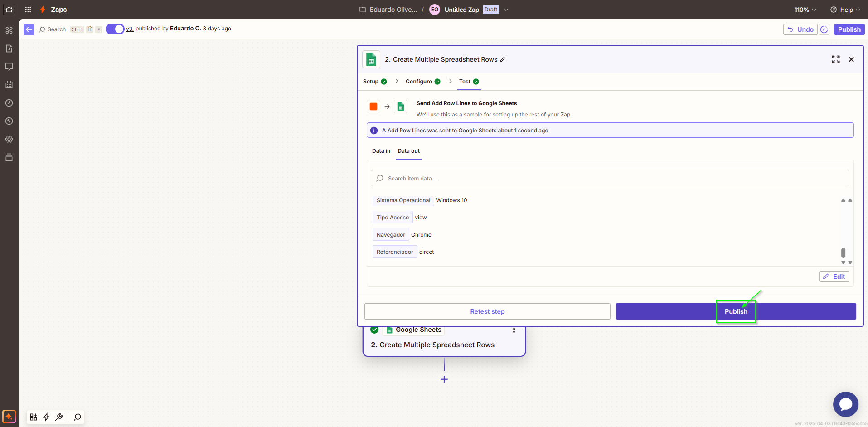This screenshot has height=427, width=868.
Task: Go back using the purple arrow button
Action: [x=29, y=29]
